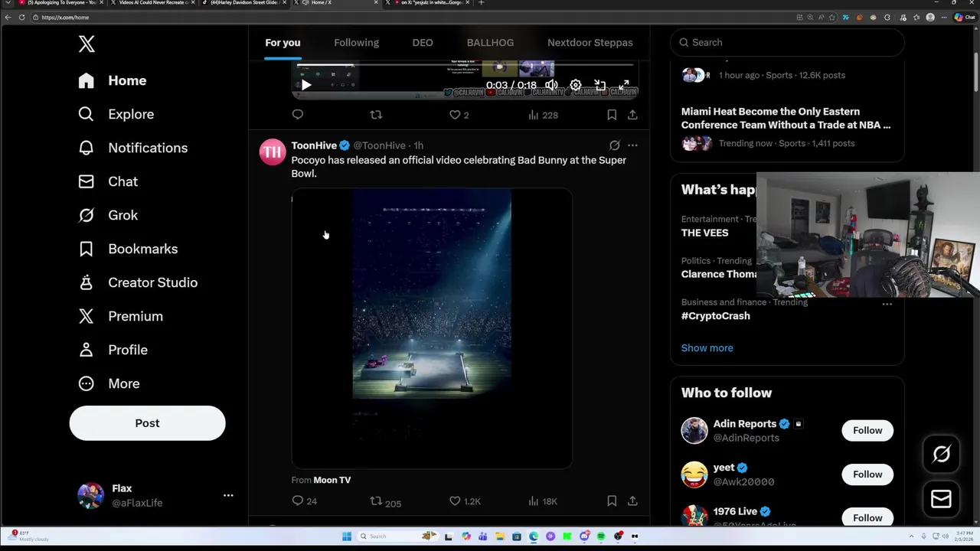The image size is (980, 551).
Task: Like the ToonHive post with 1.2K likes
Action: pyautogui.click(x=465, y=501)
